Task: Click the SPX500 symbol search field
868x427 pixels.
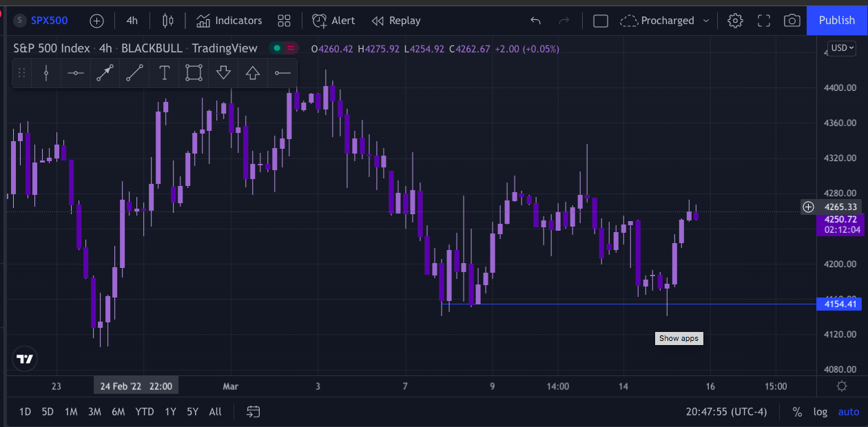Action: click(49, 21)
